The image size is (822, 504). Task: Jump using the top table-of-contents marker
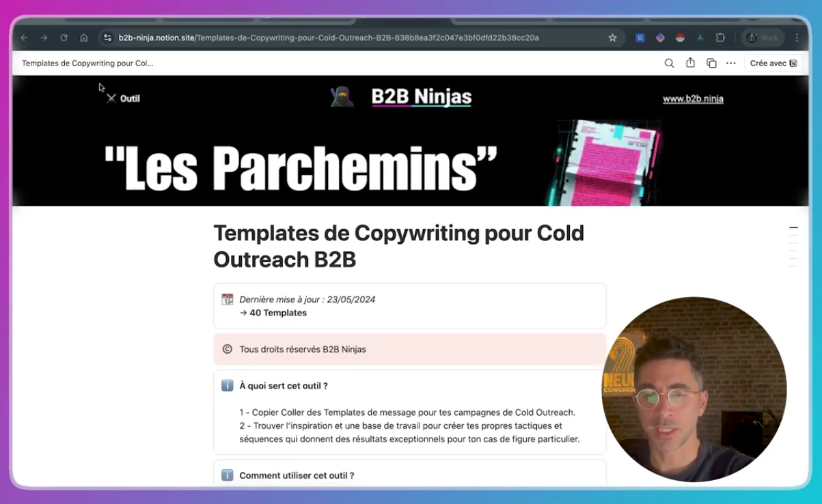coord(793,227)
